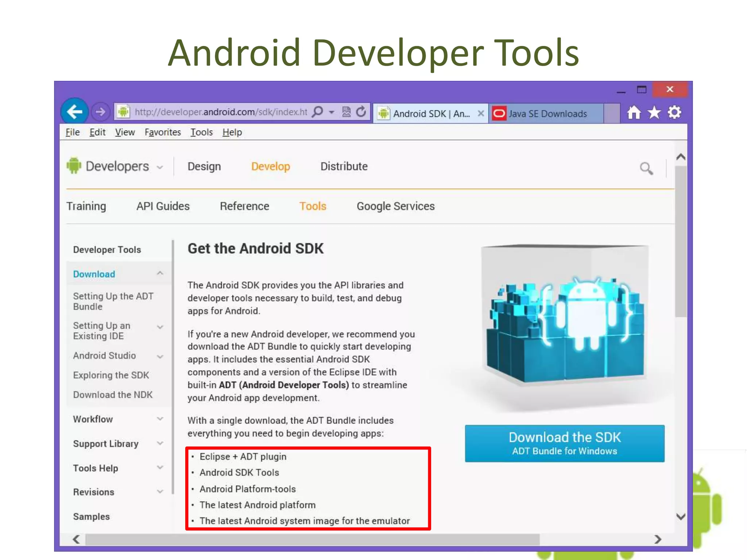Expand the Developers dropdown chevron
Image resolution: width=747 pixels, height=560 pixels.
click(x=159, y=167)
